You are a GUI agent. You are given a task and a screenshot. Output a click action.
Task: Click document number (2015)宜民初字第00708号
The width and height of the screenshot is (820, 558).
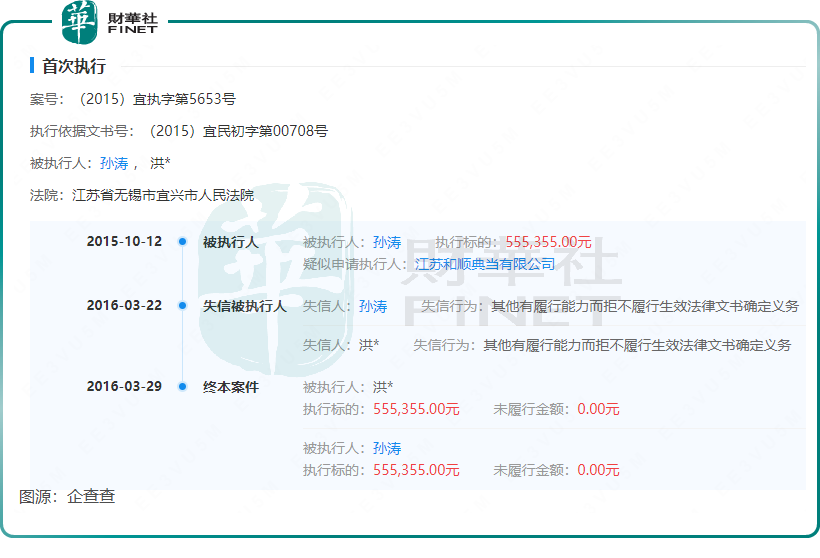236,131
